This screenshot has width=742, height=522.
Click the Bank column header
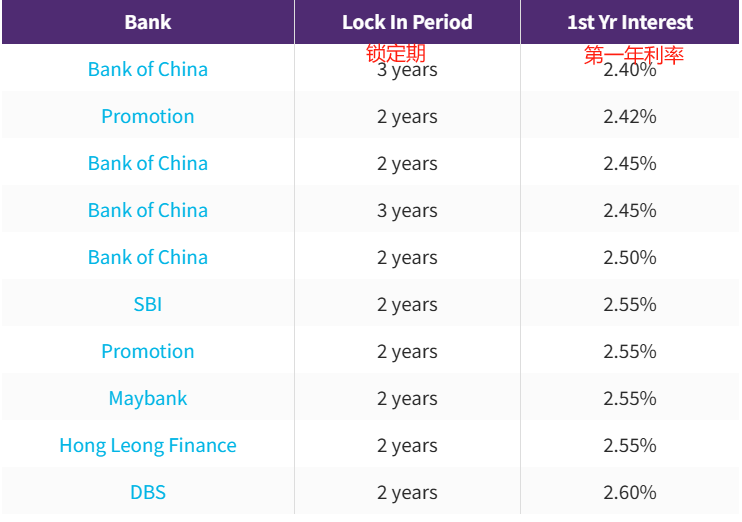[x=148, y=22]
